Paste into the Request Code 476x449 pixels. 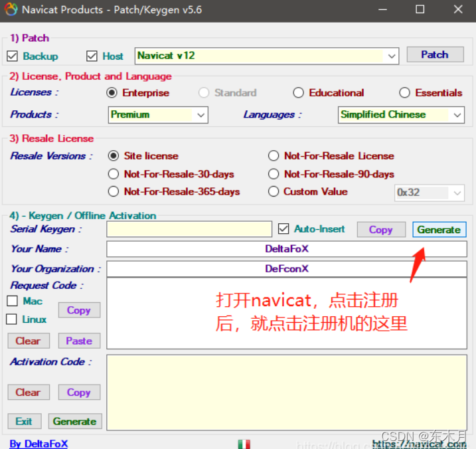tap(79, 341)
